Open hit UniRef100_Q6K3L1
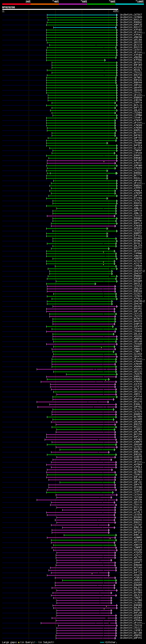The width and height of the screenshot is (146, 644). (131, 284)
